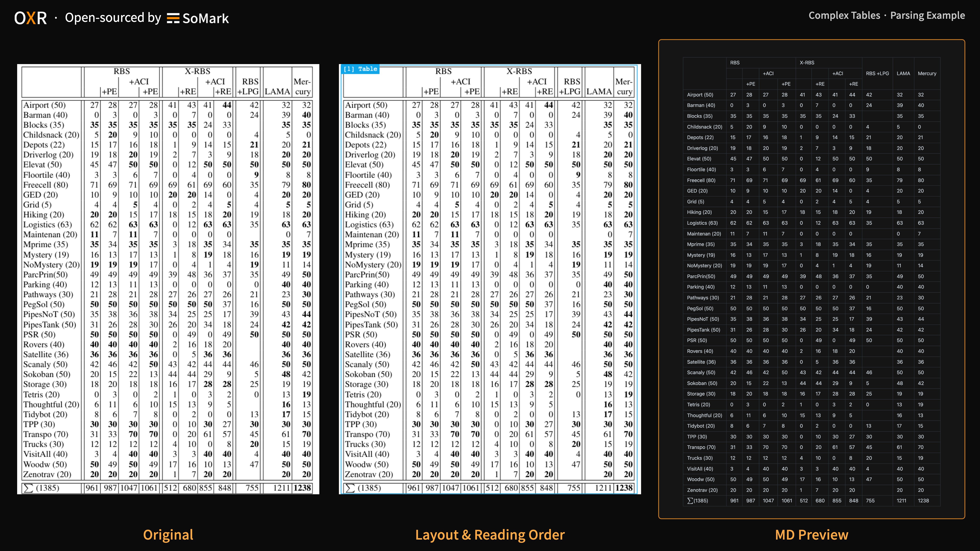Click 'Sokoban (50)' row in Original table
The height and width of the screenshot is (551, 980).
pyautogui.click(x=167, y=374)
